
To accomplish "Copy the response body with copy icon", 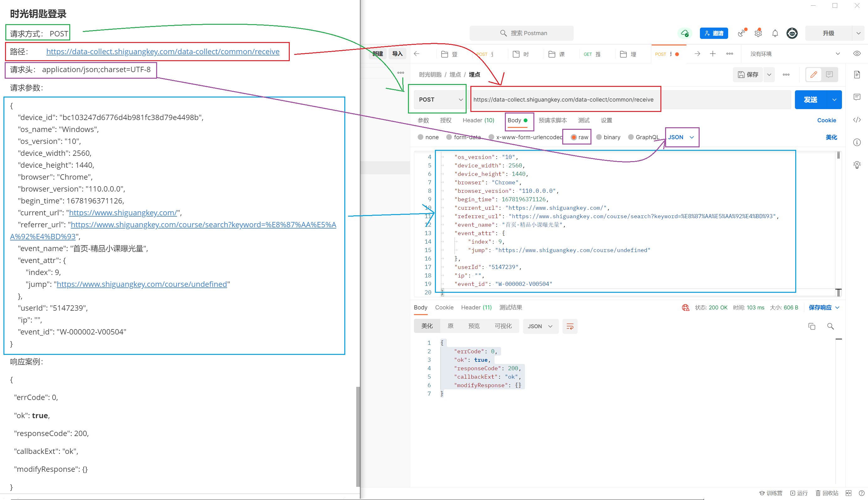I will coord(812,326).
